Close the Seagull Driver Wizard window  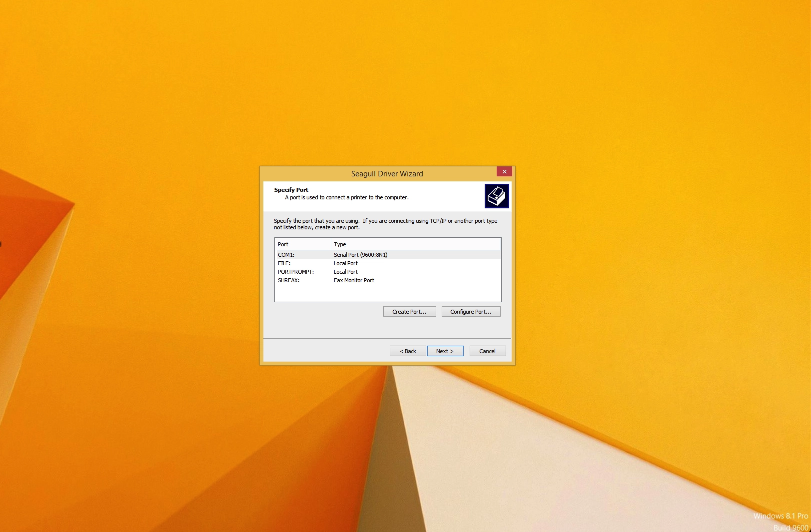click(x=504, y=171)
